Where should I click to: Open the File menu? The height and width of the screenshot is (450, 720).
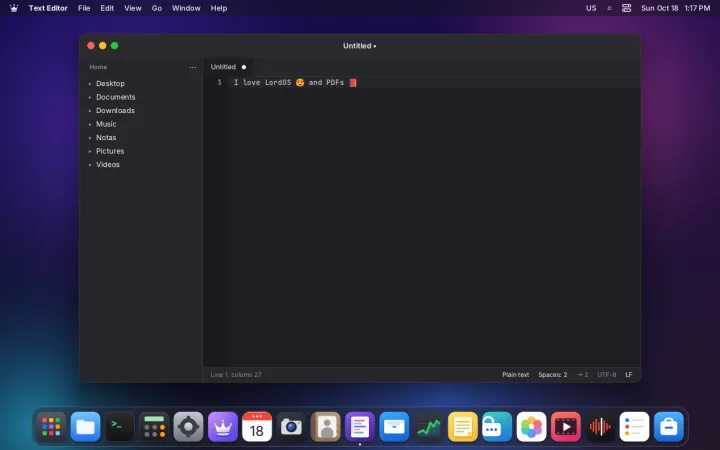(x=84, y=8)
